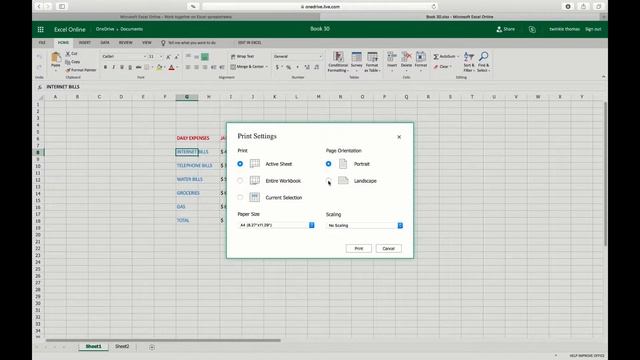Choose Landscape page orientation
This screenshot has width=640, height=360.
[x=328, y=180]
